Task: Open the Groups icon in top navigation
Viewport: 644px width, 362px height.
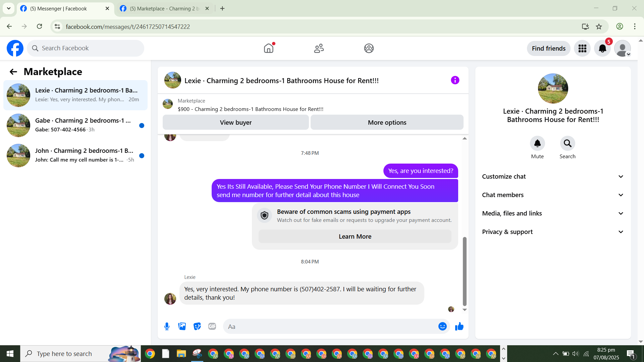Action: point(369,48)
